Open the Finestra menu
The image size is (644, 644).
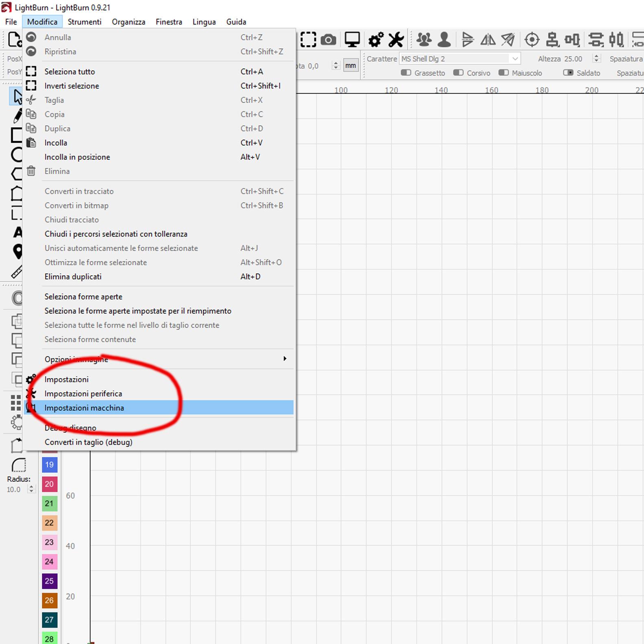169,22
